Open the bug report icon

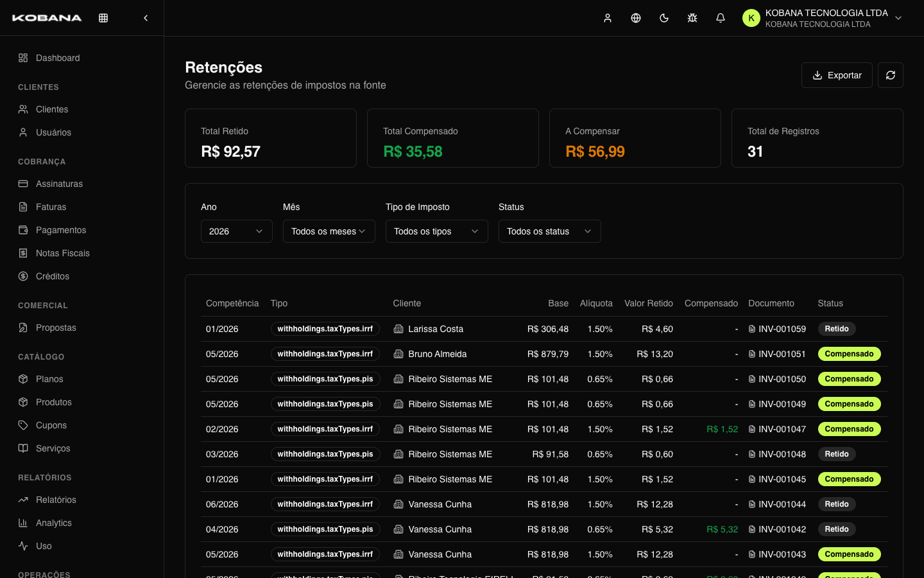692,18
